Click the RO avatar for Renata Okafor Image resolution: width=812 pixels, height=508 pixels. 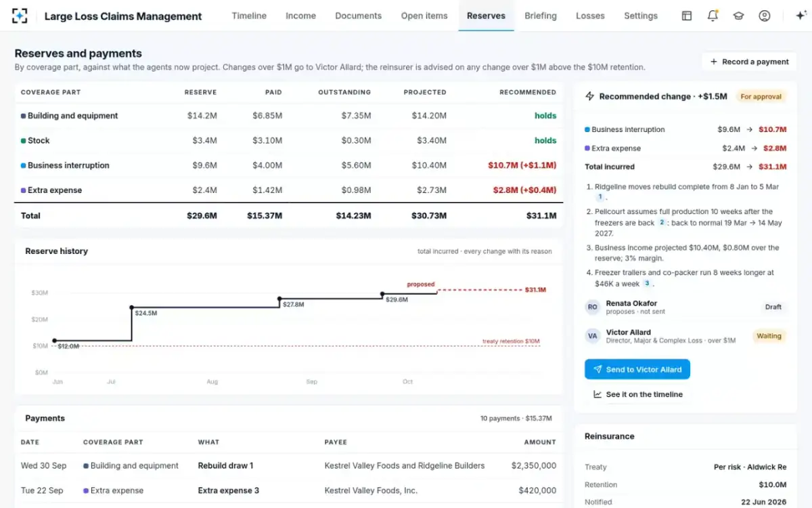(593, 307)
